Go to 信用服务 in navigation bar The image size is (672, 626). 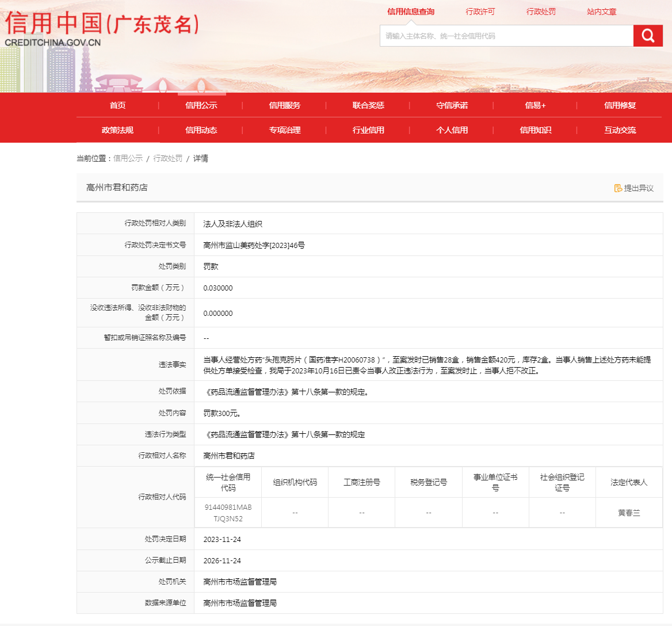click(x=285, y=105)
